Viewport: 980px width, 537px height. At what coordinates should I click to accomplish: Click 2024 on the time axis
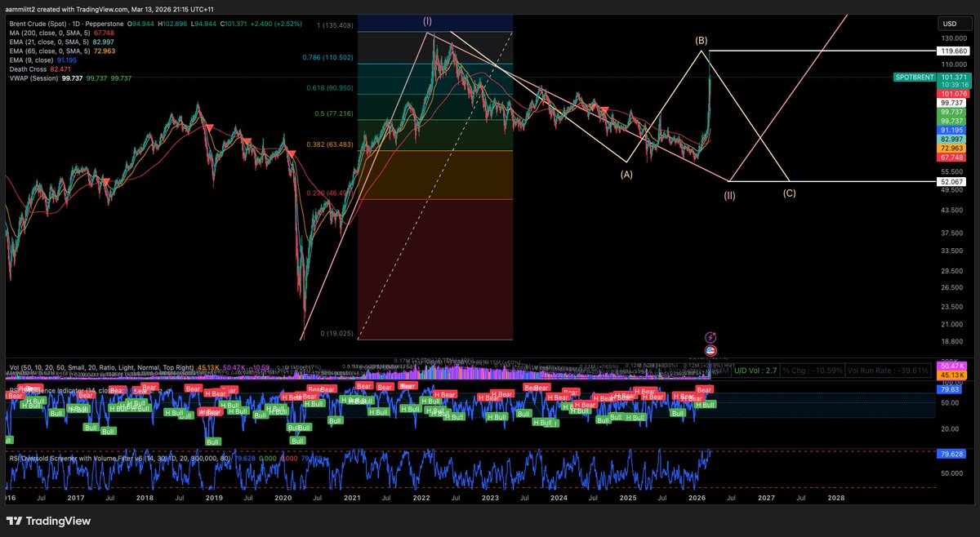(x=559, y=496)
